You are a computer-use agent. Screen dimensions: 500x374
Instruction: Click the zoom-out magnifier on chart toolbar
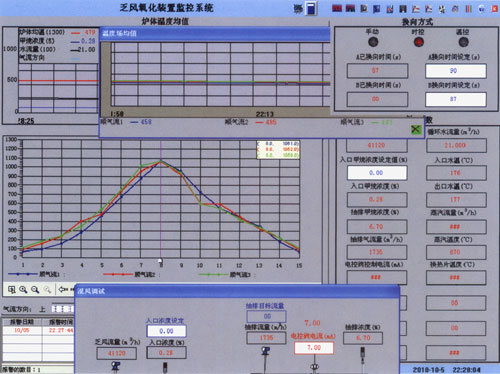[x=35, y=290]
